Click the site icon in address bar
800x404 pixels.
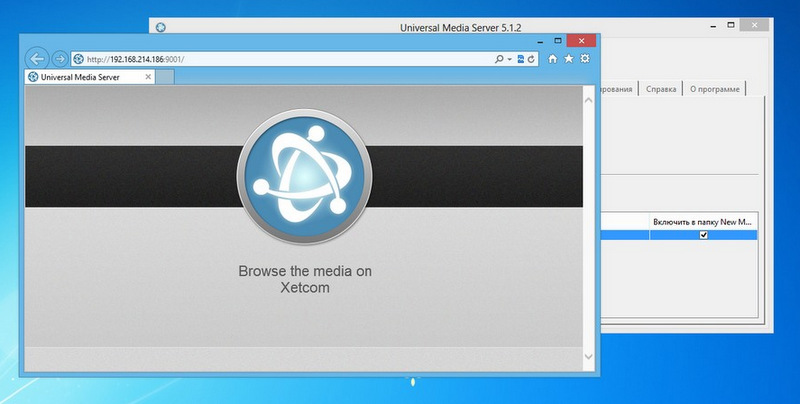(x=79, y=59)
